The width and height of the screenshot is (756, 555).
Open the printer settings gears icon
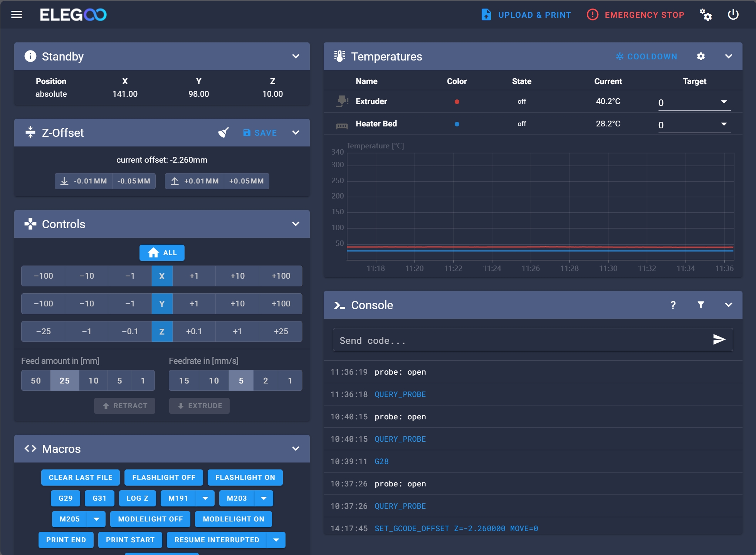tap(706, 15)
